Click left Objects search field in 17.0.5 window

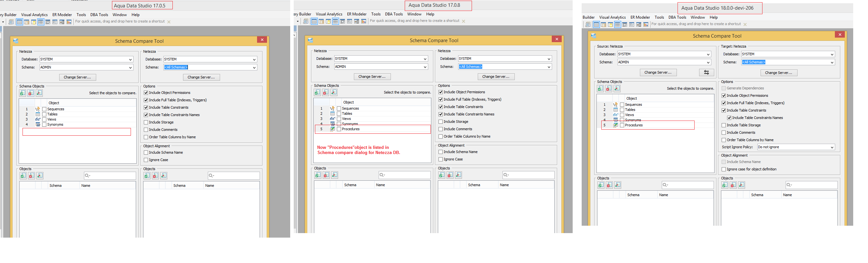[x=110, y=176]
